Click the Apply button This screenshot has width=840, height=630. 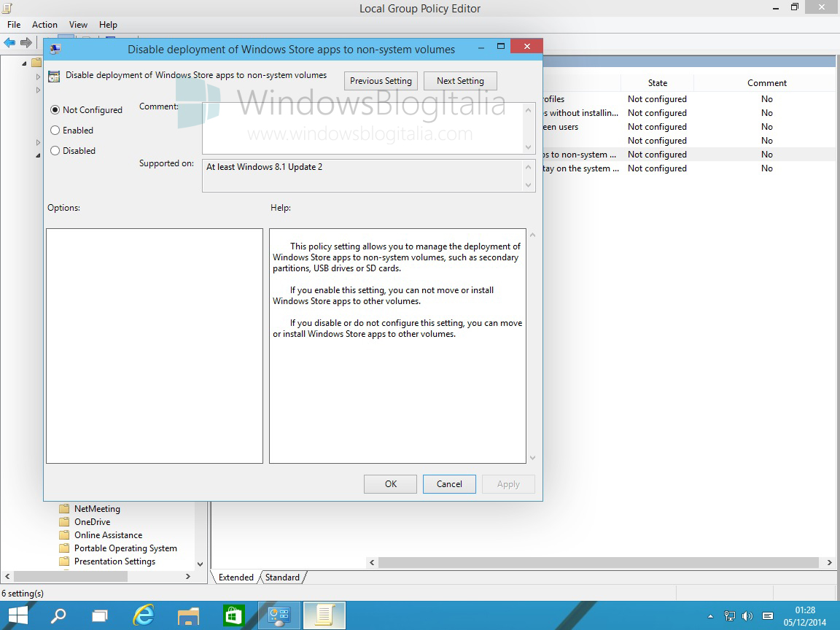[508, 483]
